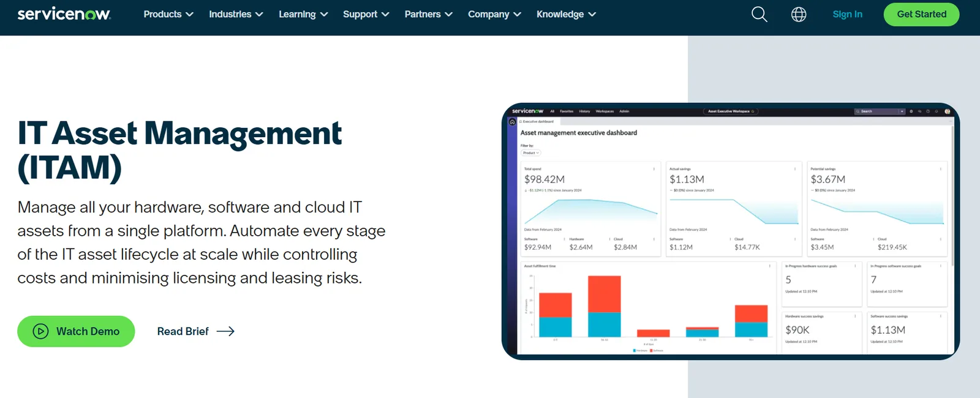Expand the Support menu chevron

click(x=385, y=14)
